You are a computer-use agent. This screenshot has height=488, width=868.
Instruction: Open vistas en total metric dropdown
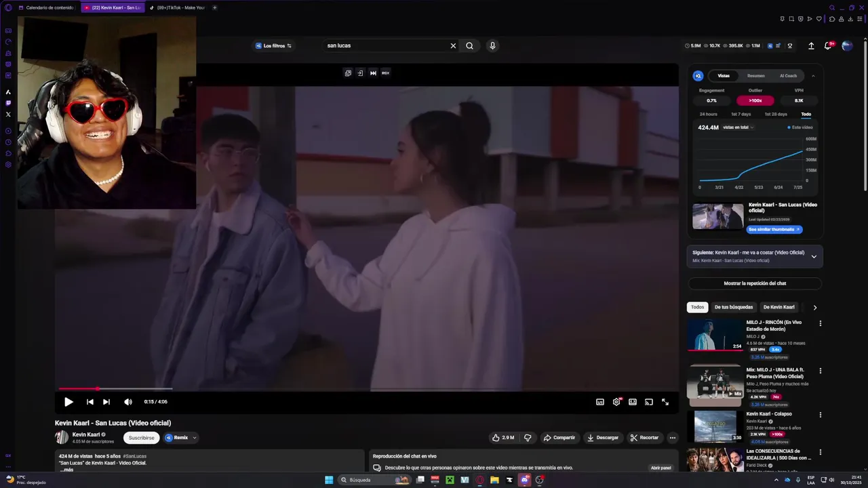click(738, 127)
